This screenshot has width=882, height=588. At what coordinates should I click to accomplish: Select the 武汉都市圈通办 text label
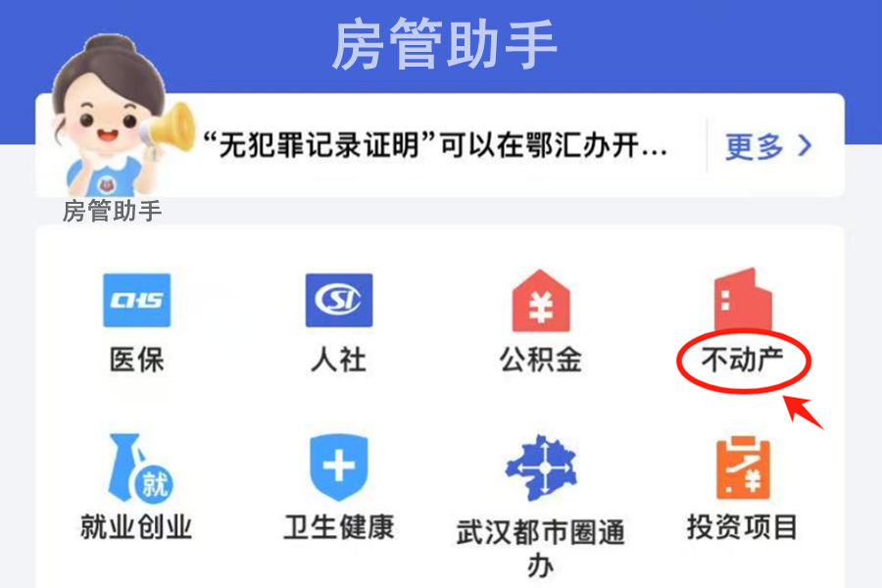[x=541, y=548]
